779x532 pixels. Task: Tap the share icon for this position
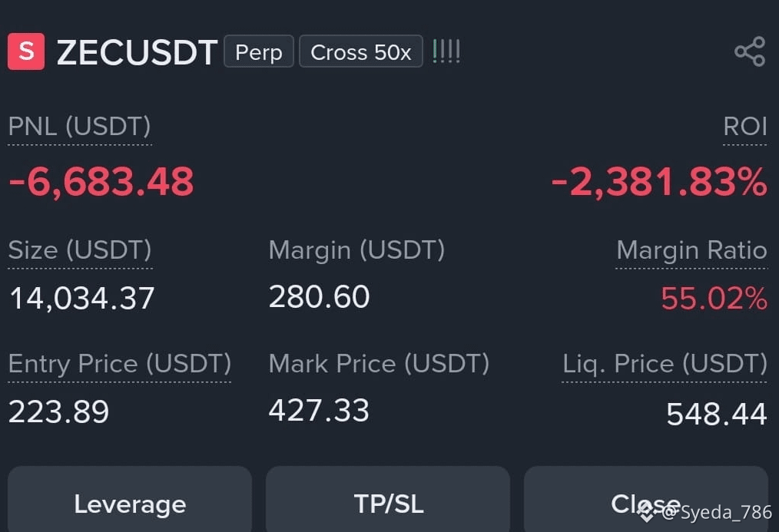[x=750, y=51]
